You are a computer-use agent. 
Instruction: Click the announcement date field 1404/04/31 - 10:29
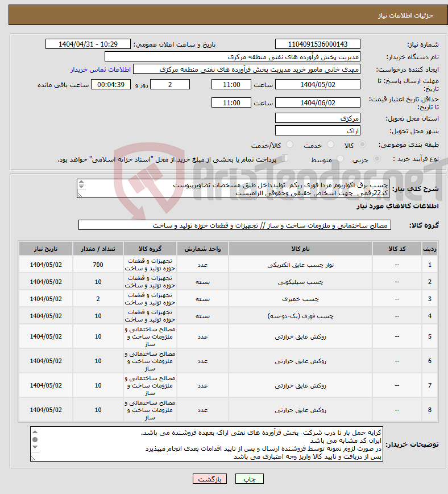pos(88,44)
